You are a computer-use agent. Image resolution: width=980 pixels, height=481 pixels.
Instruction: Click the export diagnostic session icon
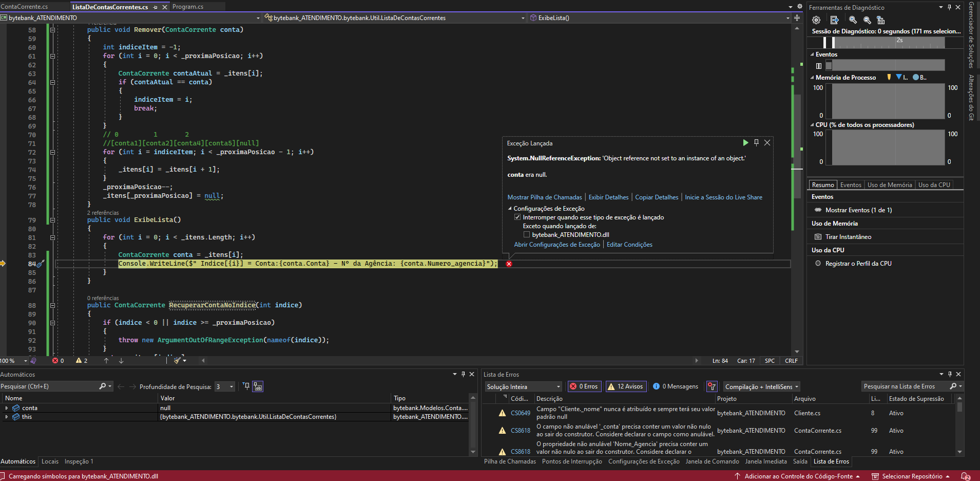(x=835, y=20)
